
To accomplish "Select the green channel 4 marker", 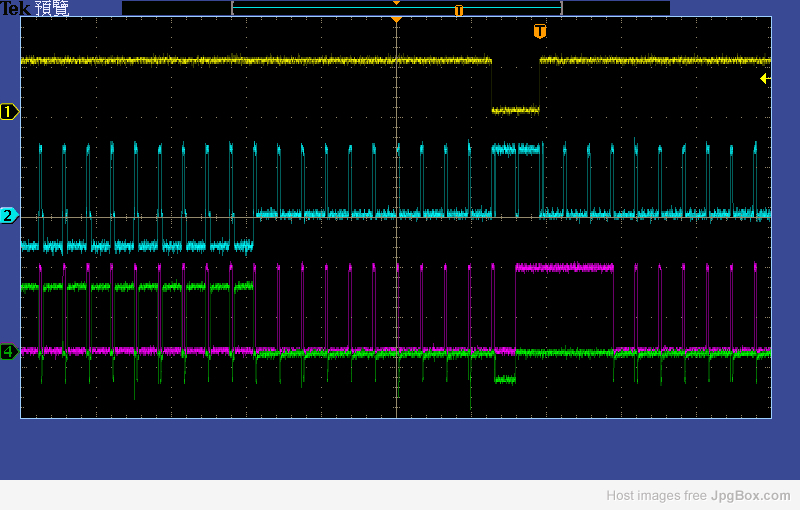I will tap(9, 351).
